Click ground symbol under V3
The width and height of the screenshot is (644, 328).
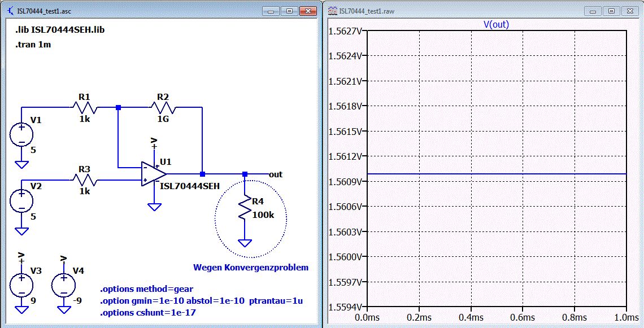21,309
